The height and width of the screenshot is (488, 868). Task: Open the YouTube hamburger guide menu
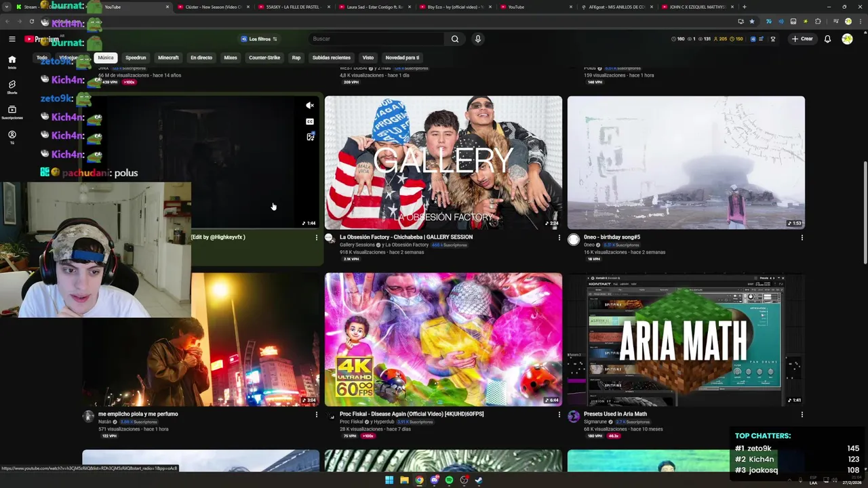click(x=12, y=39)
